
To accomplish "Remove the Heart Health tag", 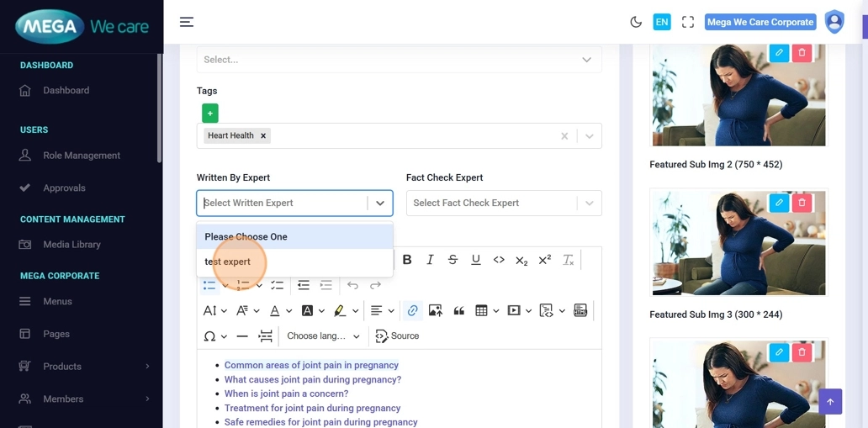I will [x=263, y=135].
